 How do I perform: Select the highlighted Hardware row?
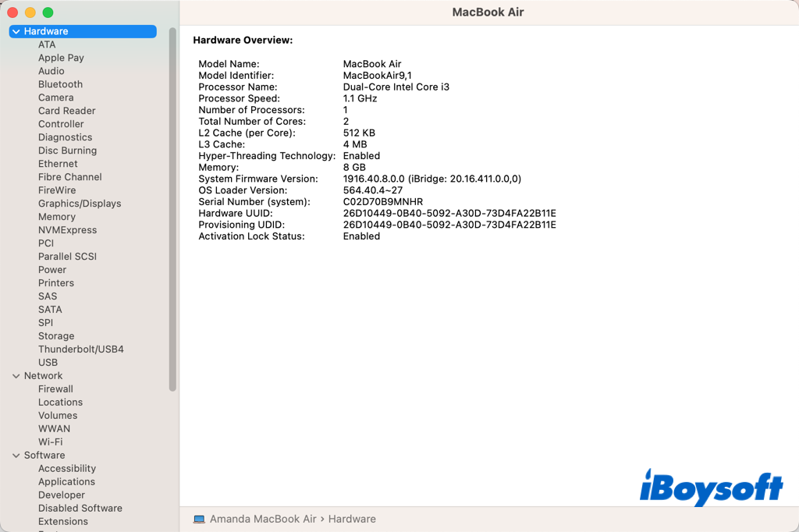pos(83,32)
